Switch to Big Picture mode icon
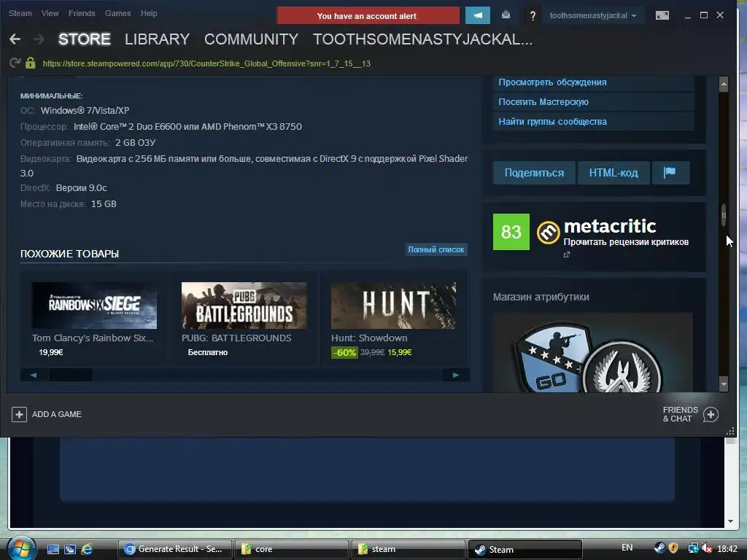 point(662,15)
